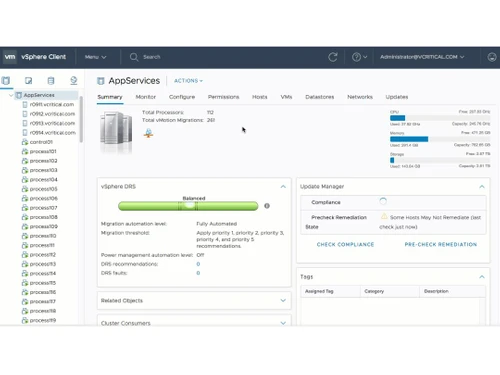
Task: Select AppServices in the inventory tree
Action: pos(39,95)
